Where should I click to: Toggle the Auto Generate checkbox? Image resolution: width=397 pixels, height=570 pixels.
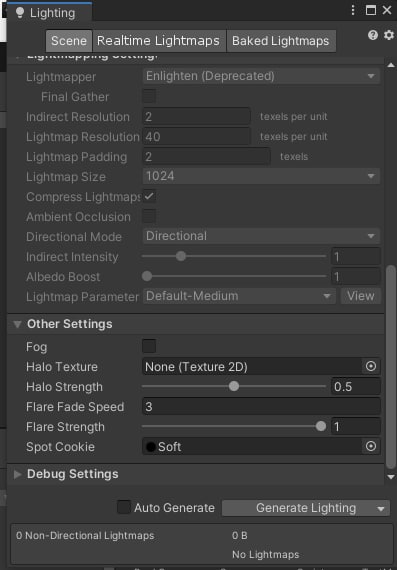[124, 507]
